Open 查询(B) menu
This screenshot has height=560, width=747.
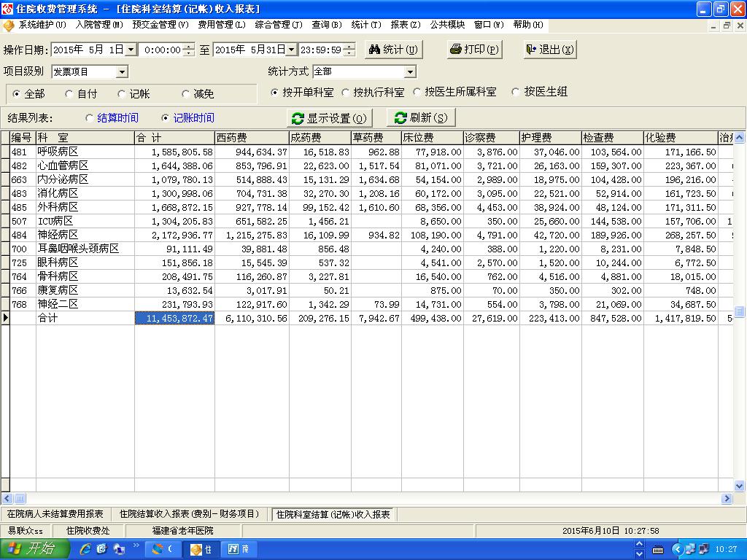(327, 25)
